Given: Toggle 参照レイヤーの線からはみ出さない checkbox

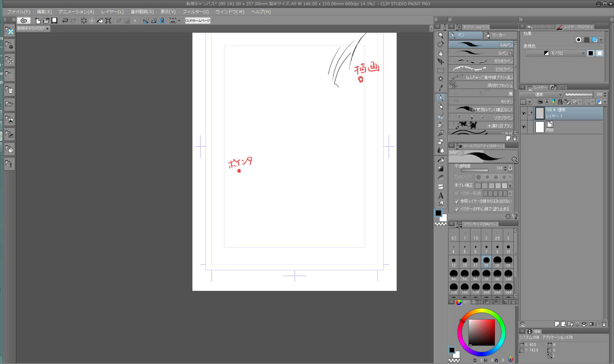Looking at the screenshot, I should [x=456, y=201].
